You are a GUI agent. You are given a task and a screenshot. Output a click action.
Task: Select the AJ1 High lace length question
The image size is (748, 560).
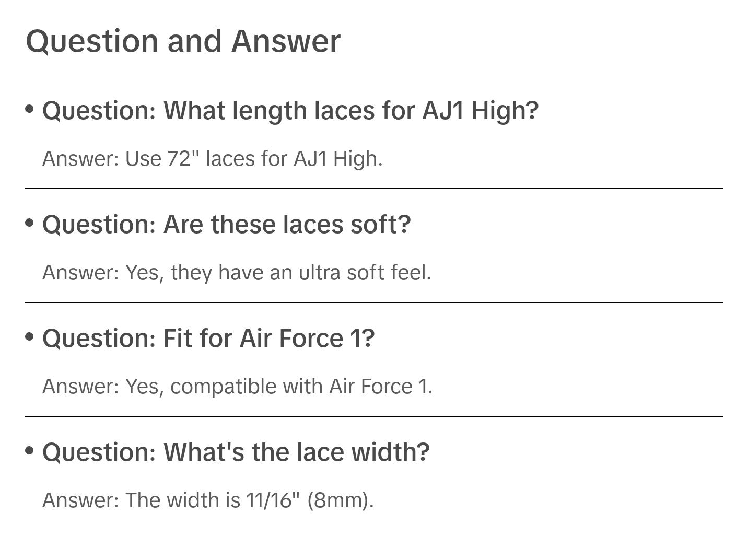click(x=290, y=111)
